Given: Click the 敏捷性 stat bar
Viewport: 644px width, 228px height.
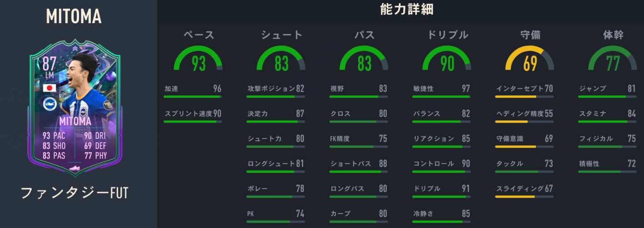Looking at the screenshot, I should tap(441, 97).
